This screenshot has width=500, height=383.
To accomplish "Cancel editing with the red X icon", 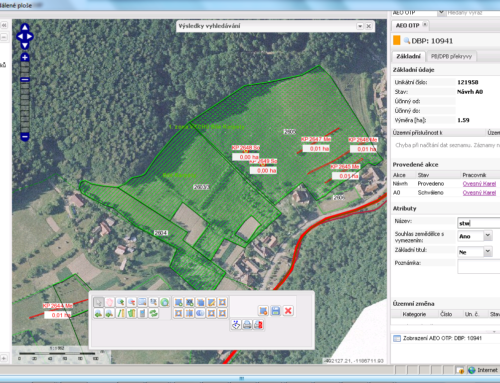I will 288,311.
